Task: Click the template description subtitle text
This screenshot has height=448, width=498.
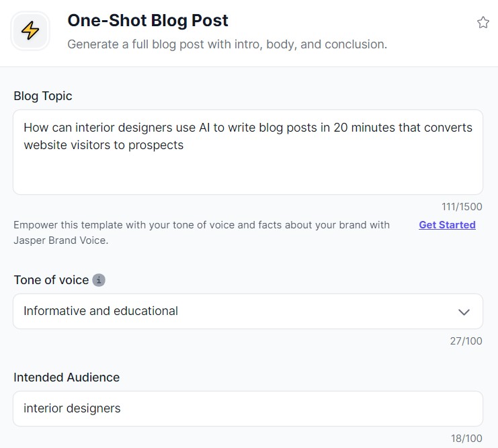Action: point(227,44)
